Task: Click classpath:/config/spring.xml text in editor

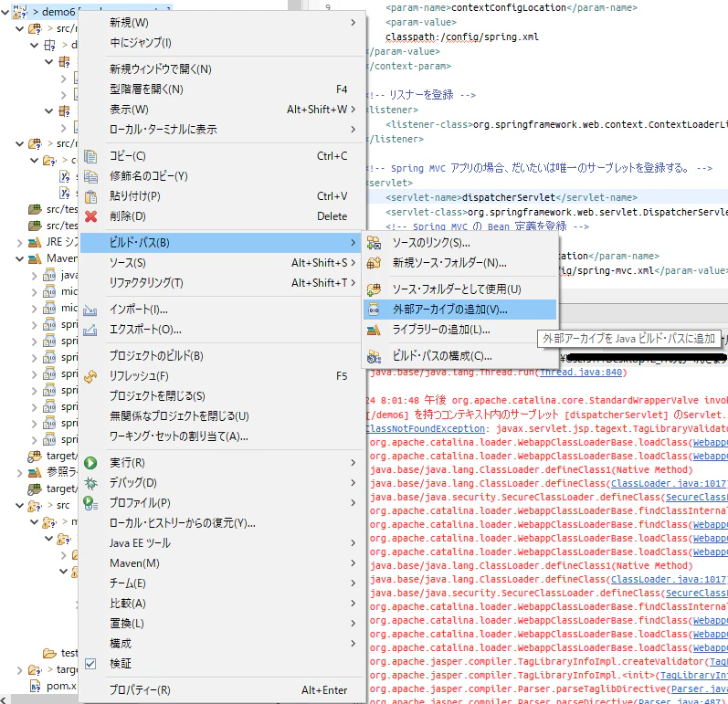Action: tap(462, 37)
